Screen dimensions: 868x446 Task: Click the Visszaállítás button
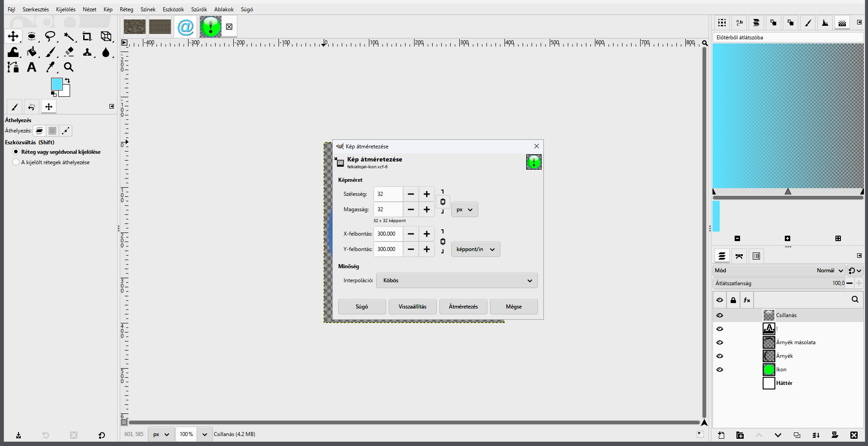(x=413, y=307)
